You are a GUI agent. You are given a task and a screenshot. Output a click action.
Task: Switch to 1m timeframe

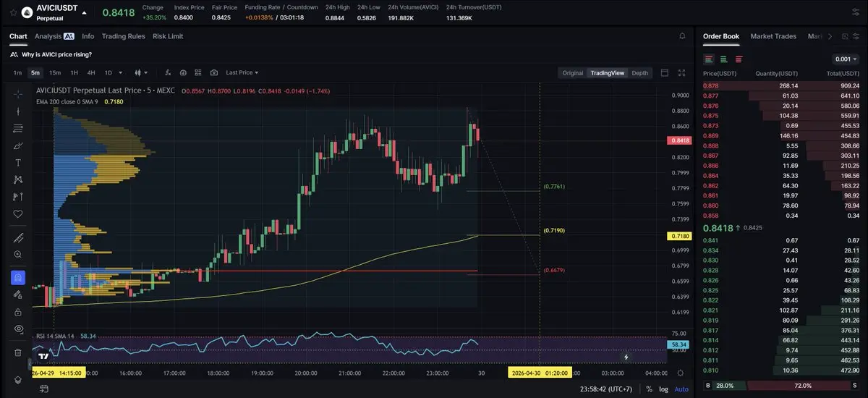17,72
